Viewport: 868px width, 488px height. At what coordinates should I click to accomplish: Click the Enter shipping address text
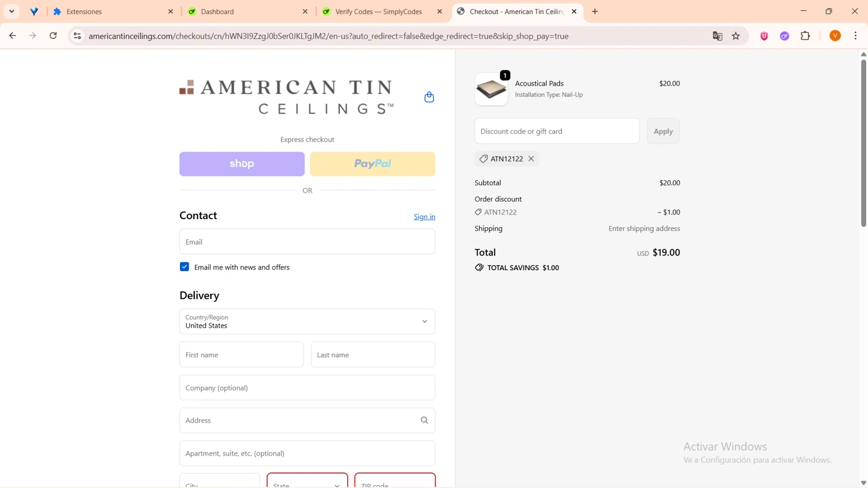point(644,228)
